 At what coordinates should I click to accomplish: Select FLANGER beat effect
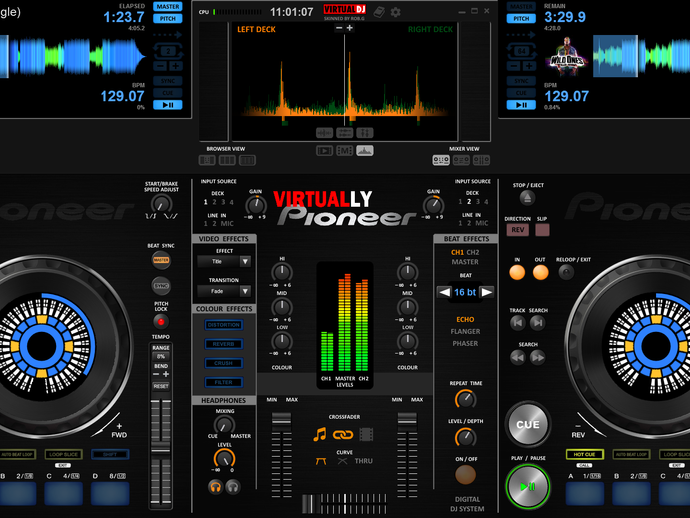point(465,331)
